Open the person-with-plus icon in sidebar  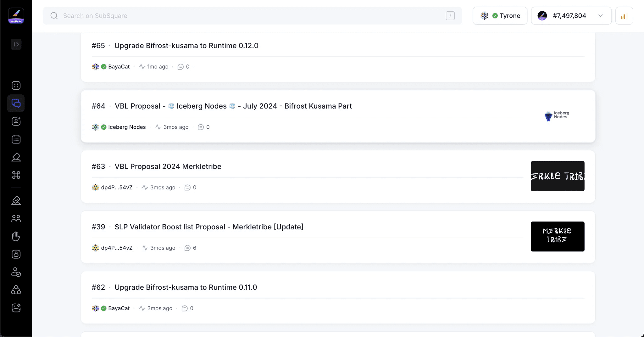[16, 121]
